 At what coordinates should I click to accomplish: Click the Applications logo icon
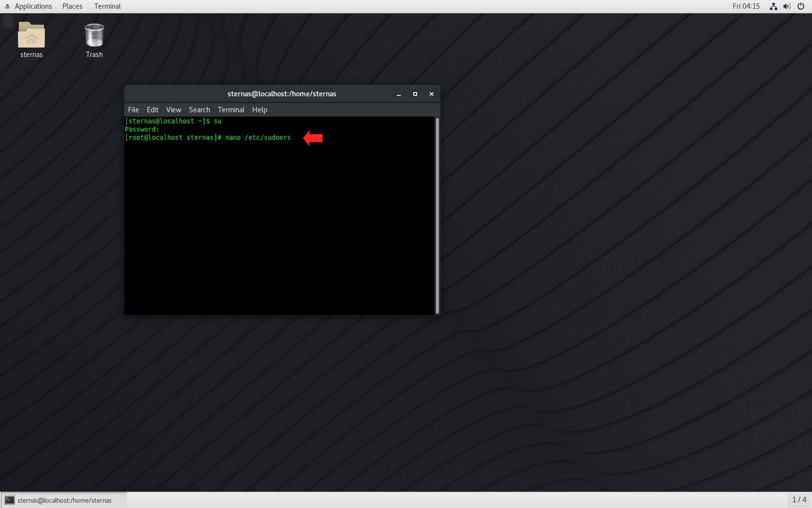pos(7,6)
